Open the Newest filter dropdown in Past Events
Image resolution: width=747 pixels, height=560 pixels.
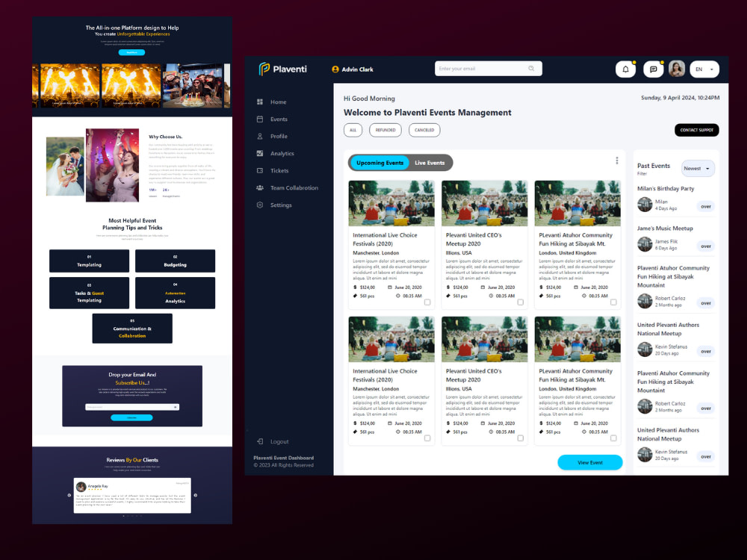tap(698, 169)
